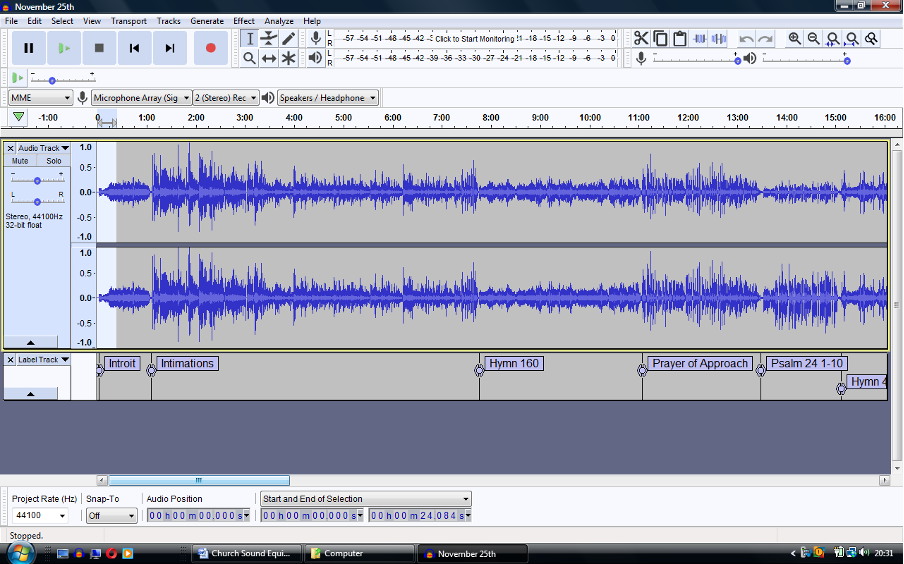This screenshot has width=904, height=564.
Task: Cut selection with the scissors icon
Action: point(641,39)
